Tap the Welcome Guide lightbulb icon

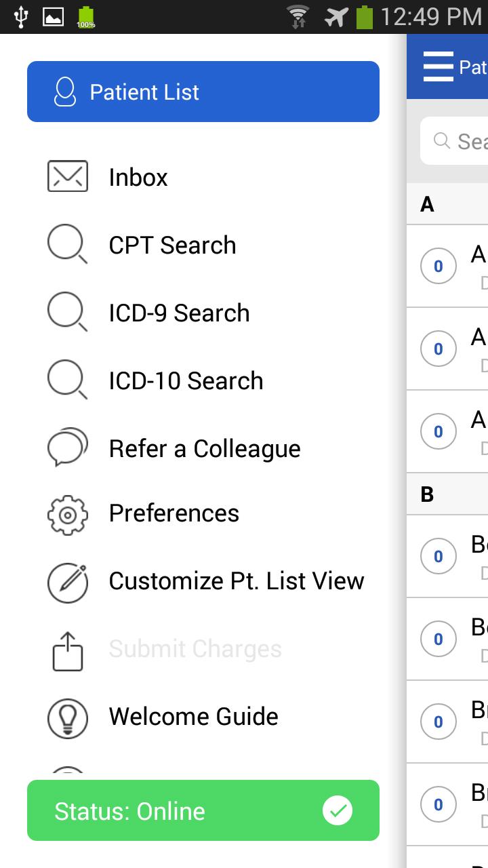coord(67,717)
